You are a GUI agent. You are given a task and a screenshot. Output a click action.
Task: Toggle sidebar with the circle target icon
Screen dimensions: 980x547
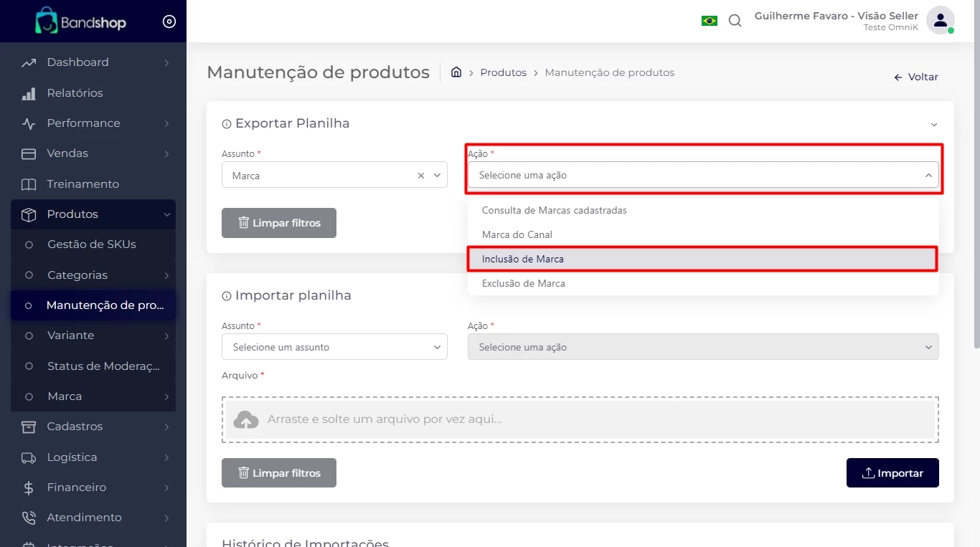(169, 22)
